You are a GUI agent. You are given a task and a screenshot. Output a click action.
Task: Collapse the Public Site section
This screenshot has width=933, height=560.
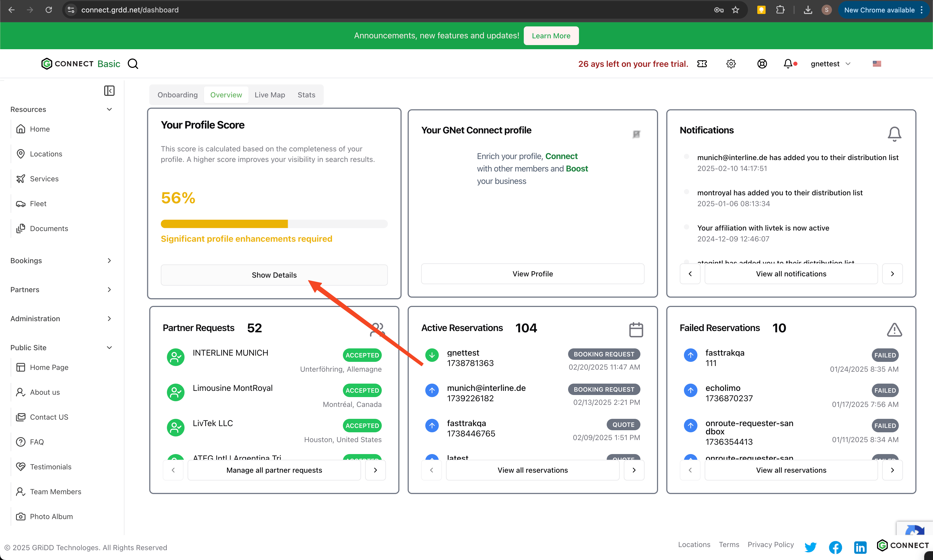pos(61,348)
